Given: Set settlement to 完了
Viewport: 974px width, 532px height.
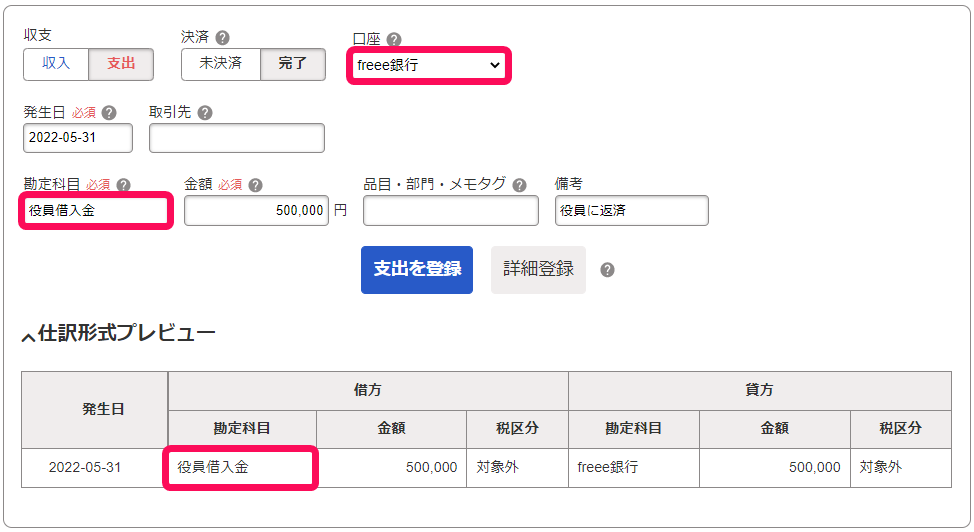Looking at the screenshot, I should point(293,64).
